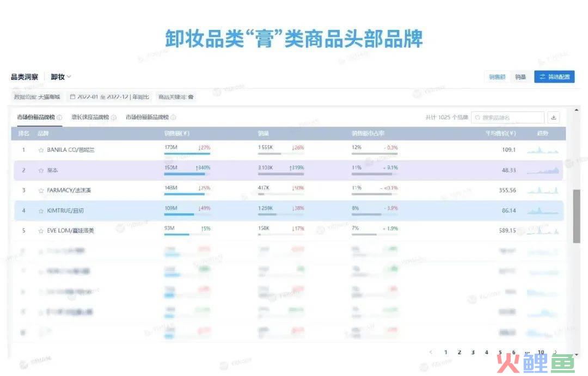The image size is (588, 376).
Task: Download the brand ranking table
Action: (x=554, y=118)
